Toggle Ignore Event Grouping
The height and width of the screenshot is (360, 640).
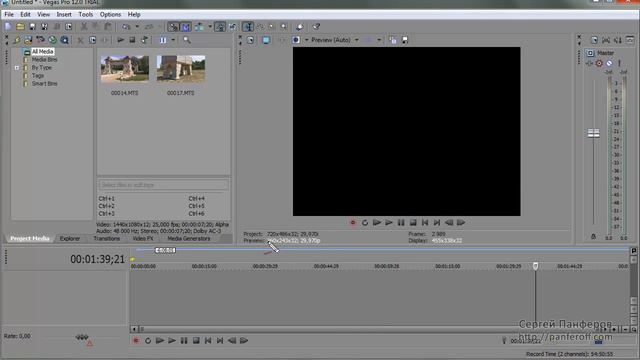(x=233, y=27)
